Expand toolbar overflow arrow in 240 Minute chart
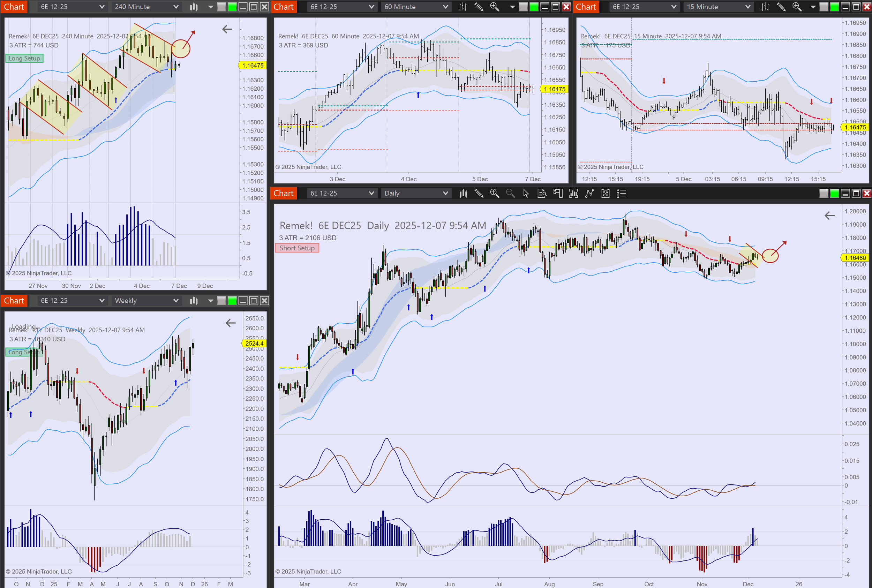Image resolution: width=872 pixels, height=588 pixels. tap(210, 7)
